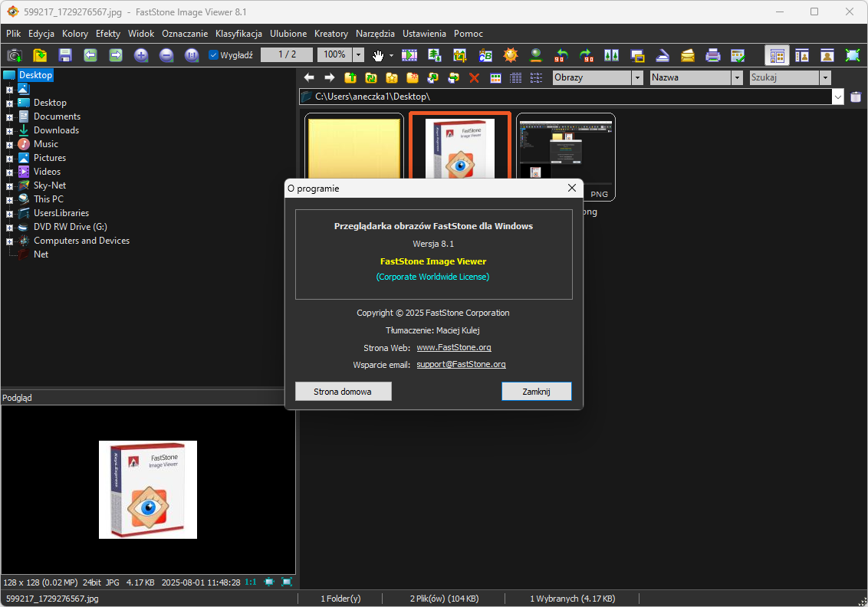Open the folder path history dropdown
868x607 pixels.
(x=838, y=97)
